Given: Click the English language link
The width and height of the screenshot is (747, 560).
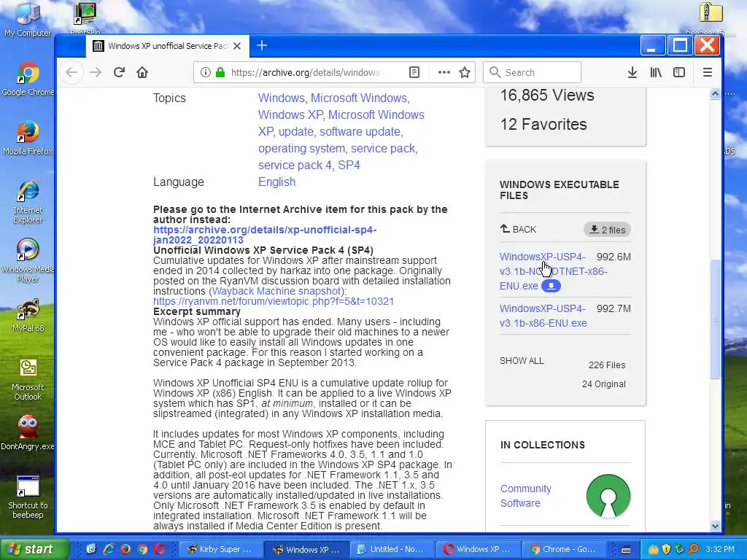Looking at the screenshot, I should [276, 182].
